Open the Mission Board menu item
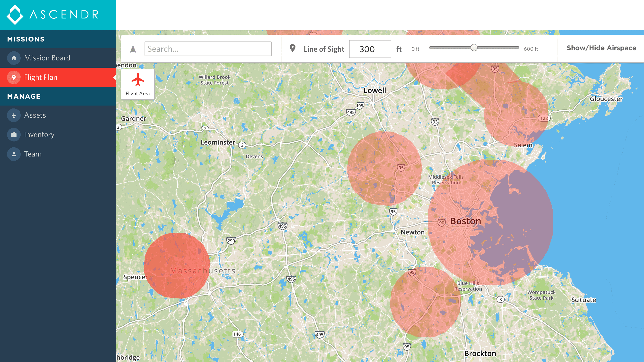Screen dimensions: 644x362 click(47, 58)
